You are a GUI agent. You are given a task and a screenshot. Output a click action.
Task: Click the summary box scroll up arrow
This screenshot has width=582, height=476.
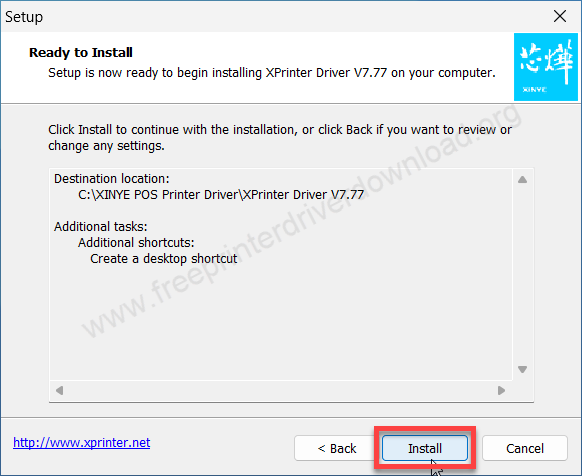pyautogui.click(x=523, y=180)
